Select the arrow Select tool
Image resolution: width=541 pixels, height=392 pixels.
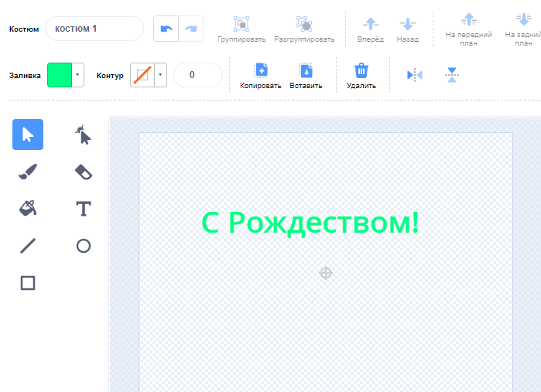pos(28,135)
